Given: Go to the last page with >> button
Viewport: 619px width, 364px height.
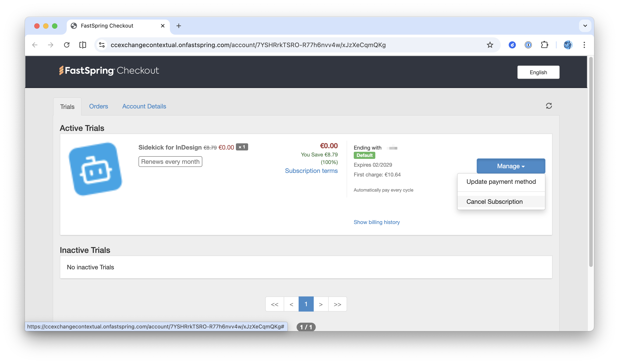Looking at the screenshot, I should click(338, 304).
